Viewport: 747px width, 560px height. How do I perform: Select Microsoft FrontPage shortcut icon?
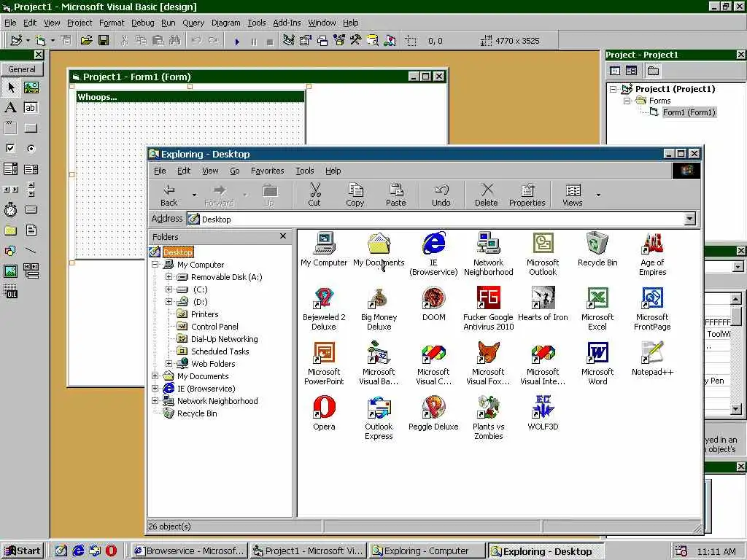[652, 309]
